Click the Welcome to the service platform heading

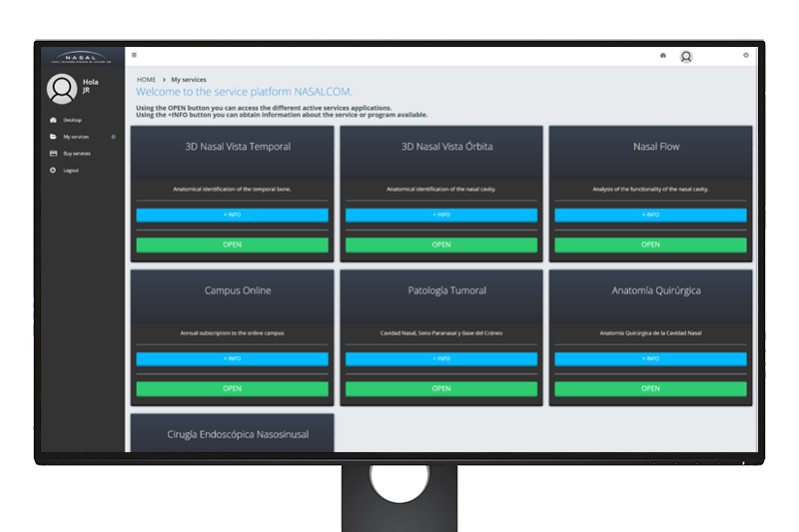point(244,92)
